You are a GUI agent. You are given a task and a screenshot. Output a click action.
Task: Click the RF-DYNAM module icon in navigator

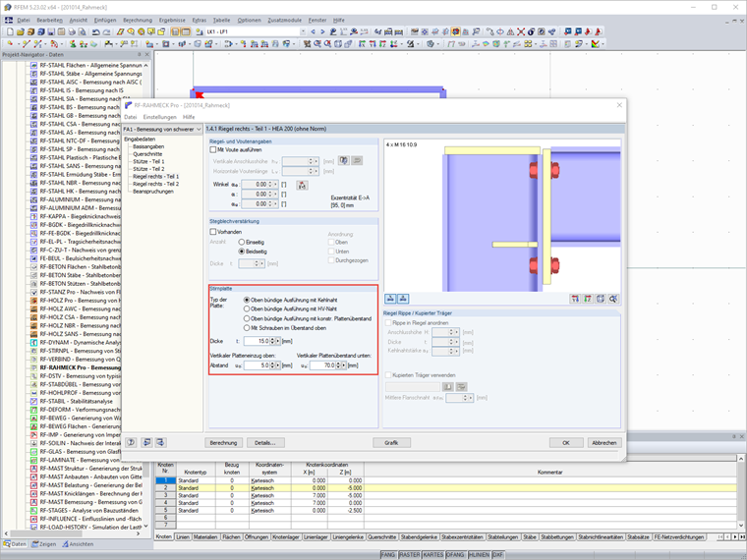33,342
